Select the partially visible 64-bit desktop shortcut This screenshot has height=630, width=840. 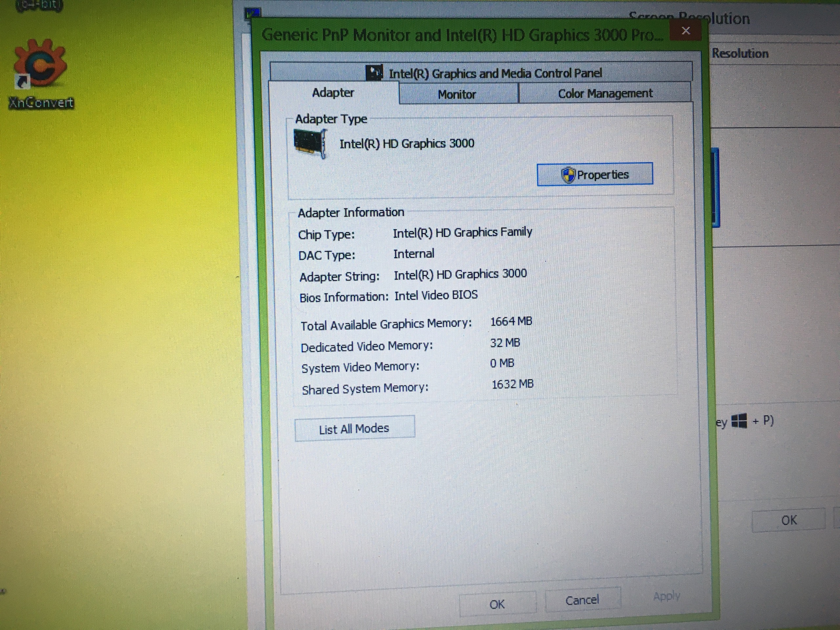click(x=39, y=5)
